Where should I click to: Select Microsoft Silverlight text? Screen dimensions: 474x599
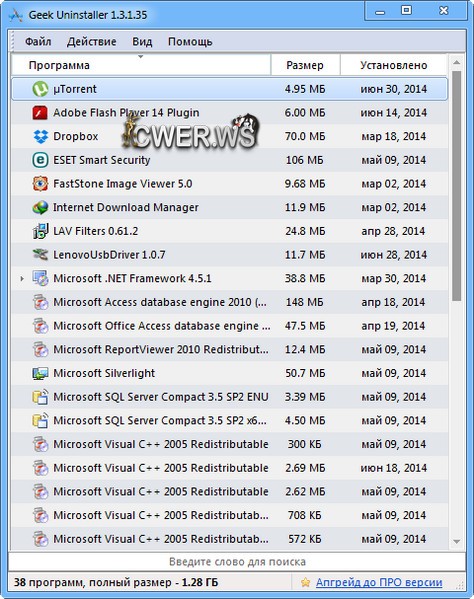pos(104,373)
